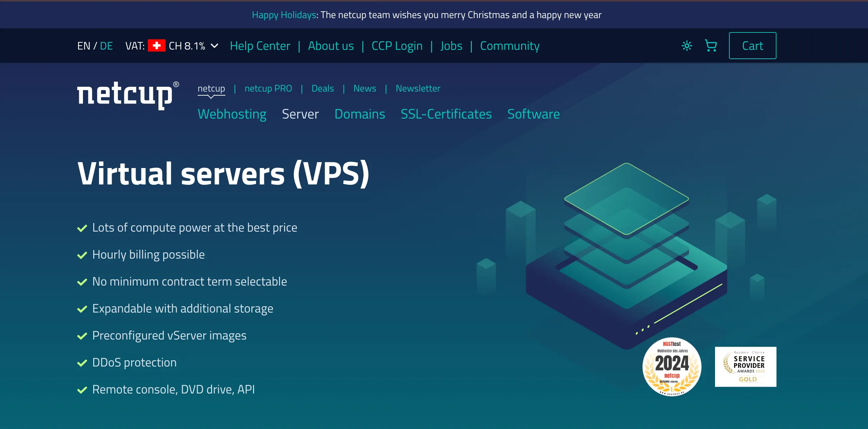
Task: Select the netcup brand tab
Action: click(x=211, y=88)
